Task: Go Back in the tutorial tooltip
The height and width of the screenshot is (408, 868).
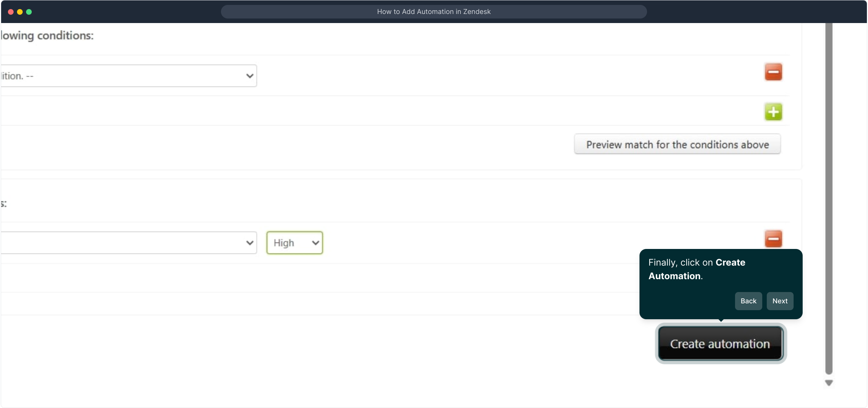Action: click(748, 301)
